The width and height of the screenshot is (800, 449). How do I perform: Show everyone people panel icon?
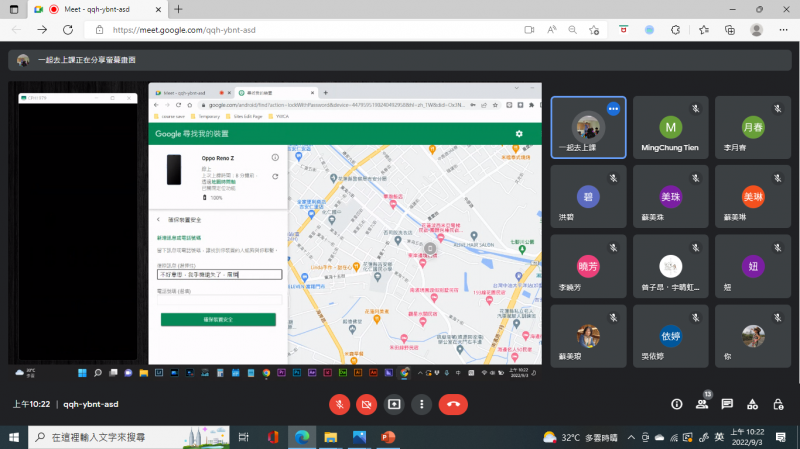pos(702,405)
